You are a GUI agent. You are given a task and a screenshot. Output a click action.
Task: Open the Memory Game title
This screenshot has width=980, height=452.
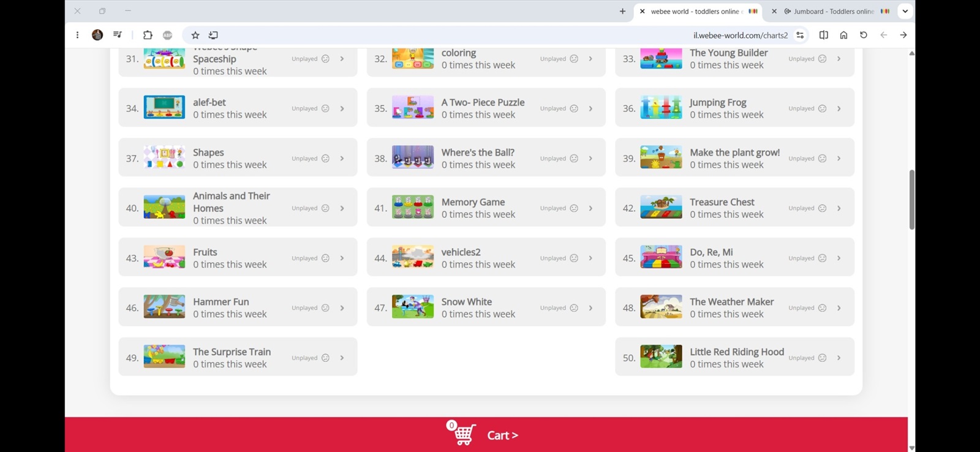[x=473, y=202]
